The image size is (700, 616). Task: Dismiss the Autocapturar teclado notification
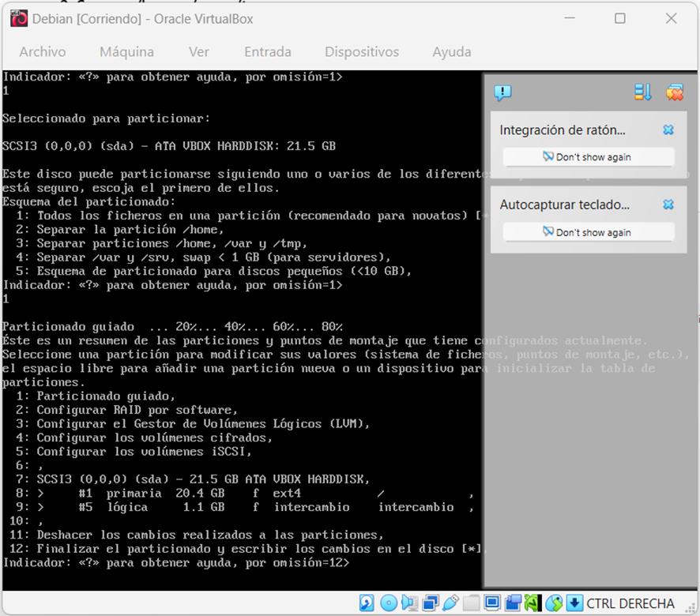pyautogui.click(x=668, y=205)
